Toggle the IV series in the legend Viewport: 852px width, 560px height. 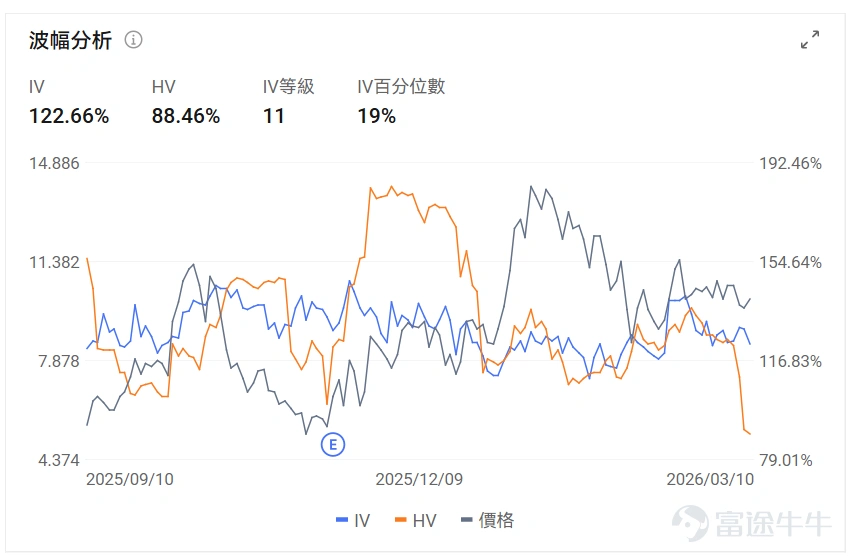(353, 520)
